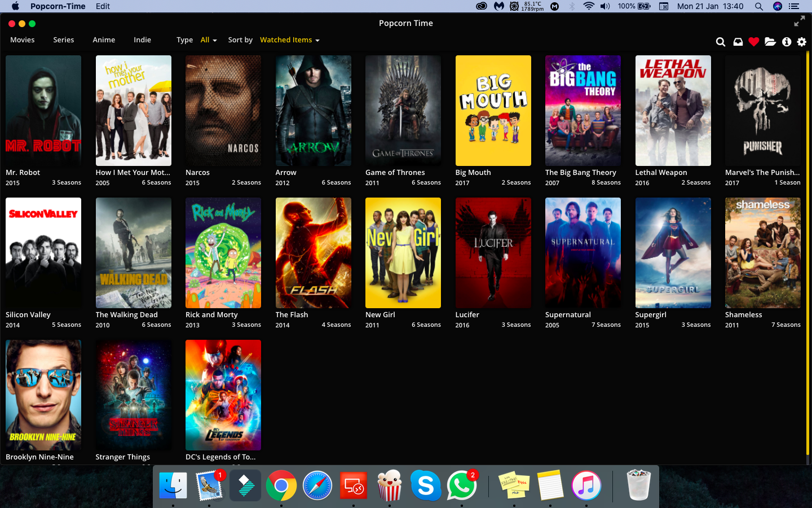Click the "Stranger Things" title text
This screenshot has height=508, width=812.
[123, 457]
